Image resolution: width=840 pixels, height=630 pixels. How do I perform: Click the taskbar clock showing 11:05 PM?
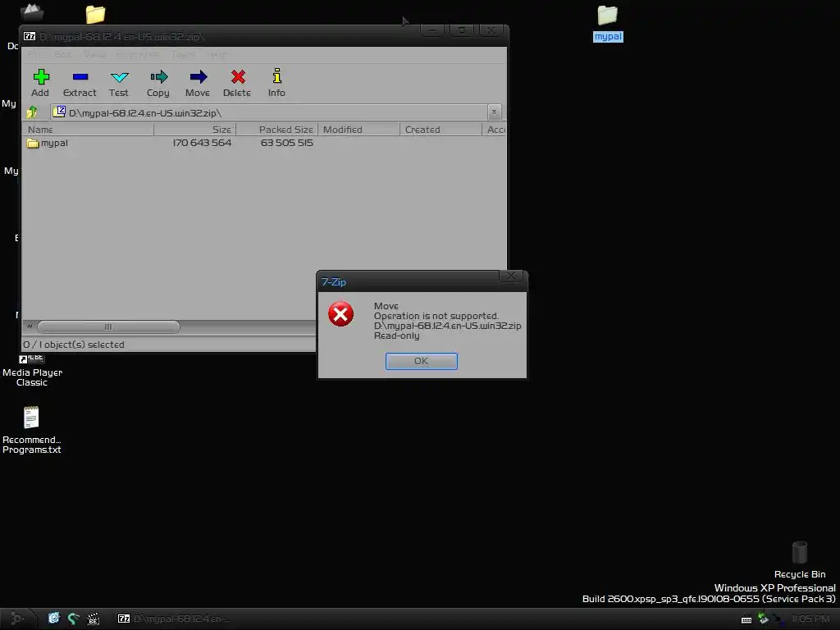pos(810,619)
